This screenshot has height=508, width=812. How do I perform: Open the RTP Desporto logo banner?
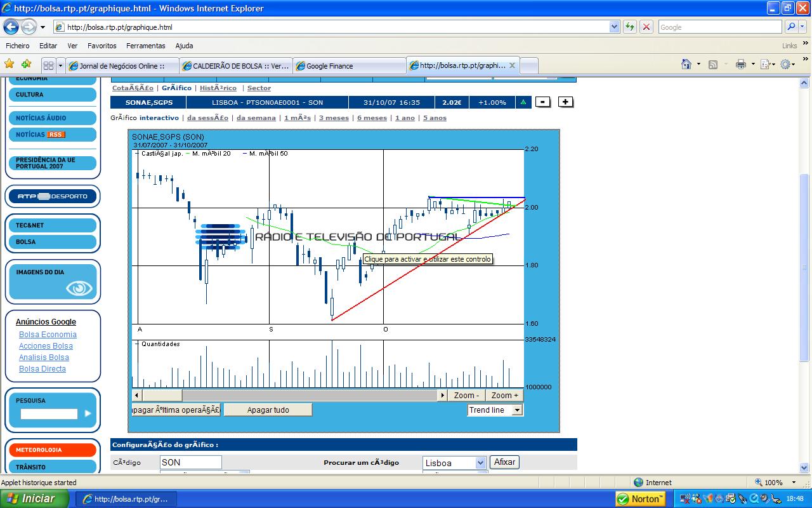53,196
